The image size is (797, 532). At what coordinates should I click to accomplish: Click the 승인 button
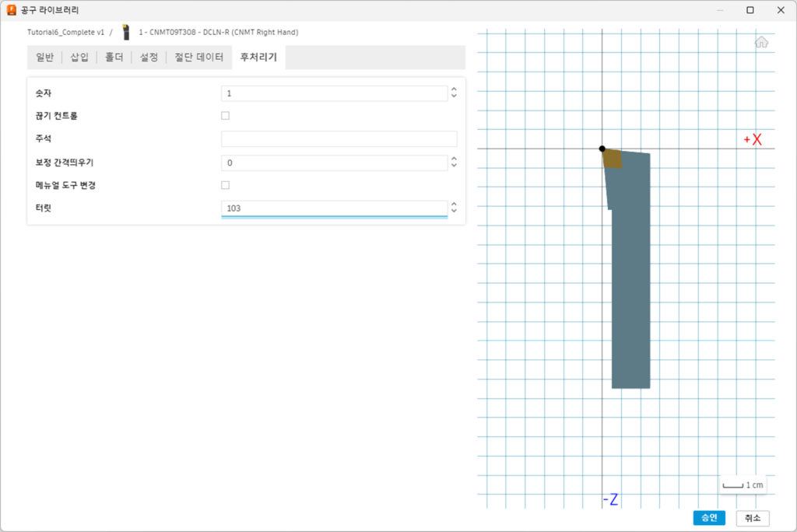point(709,518)
